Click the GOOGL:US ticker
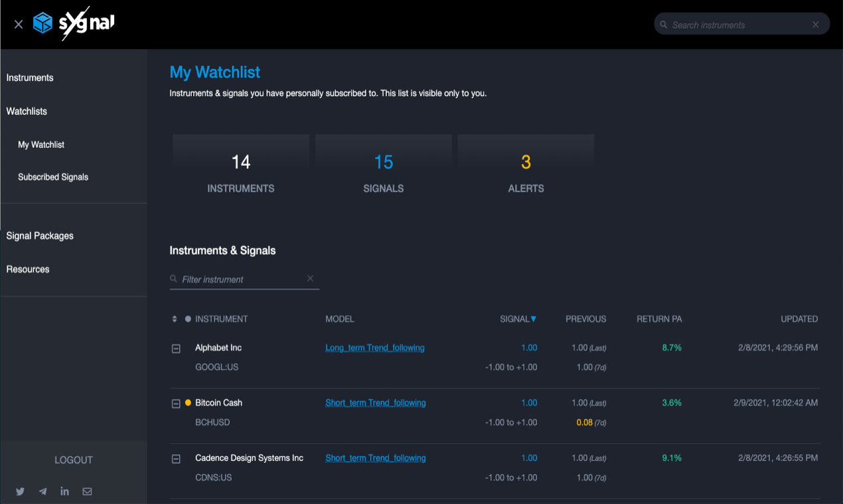843x504 pixels. tap(216, 367)
